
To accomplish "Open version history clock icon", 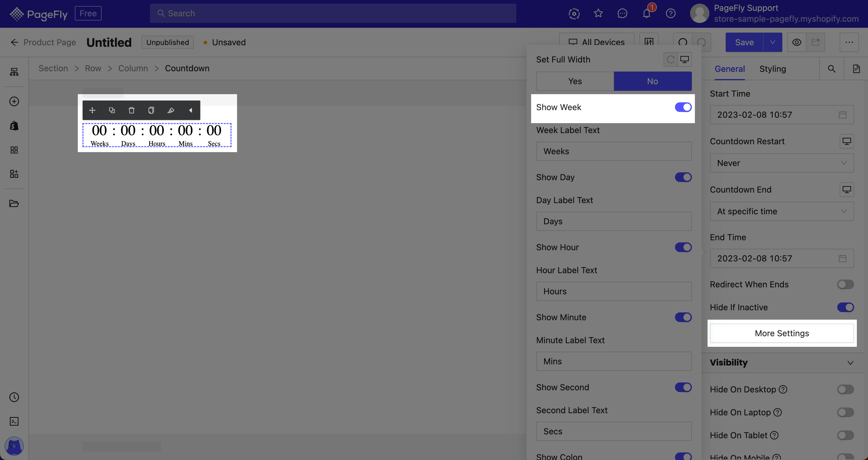I will [14, 397].
